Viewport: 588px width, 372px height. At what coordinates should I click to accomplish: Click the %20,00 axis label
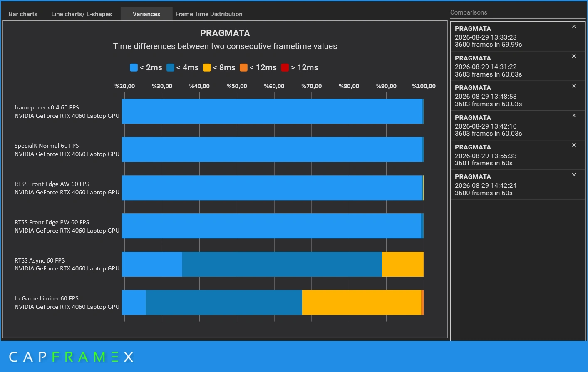pyautogui.click(x=125, y=86)
